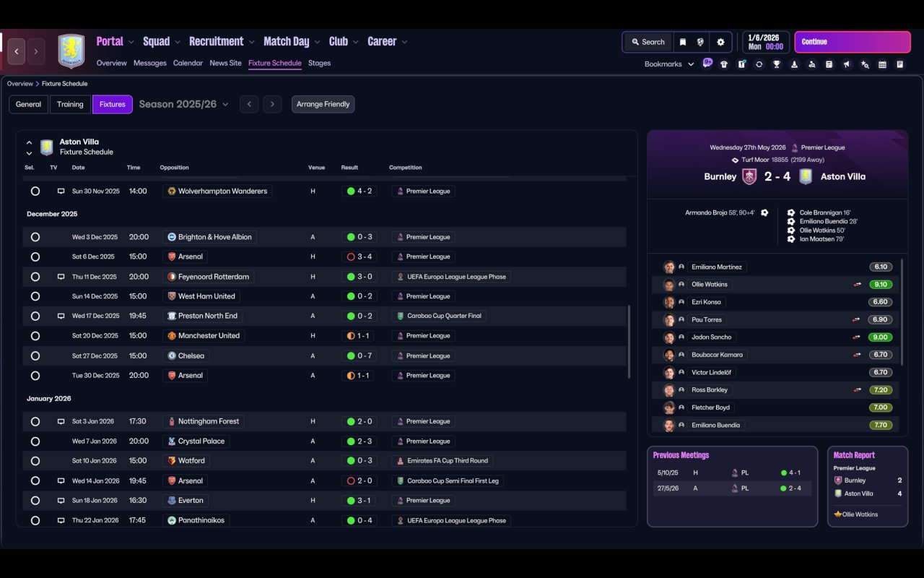This screenshot has height=578, width=924.
Task: Click the Jadon Sancho player name
Action: [x=711, y=337]
